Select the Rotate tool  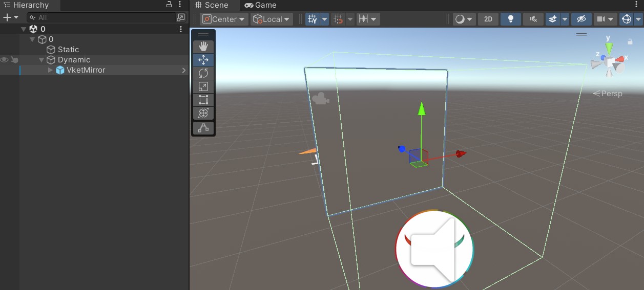tap(203, 73)
